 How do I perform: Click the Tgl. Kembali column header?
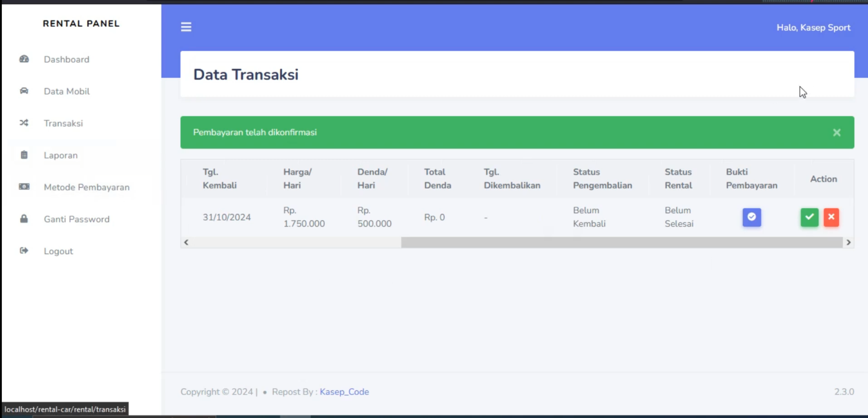point(220,179)
